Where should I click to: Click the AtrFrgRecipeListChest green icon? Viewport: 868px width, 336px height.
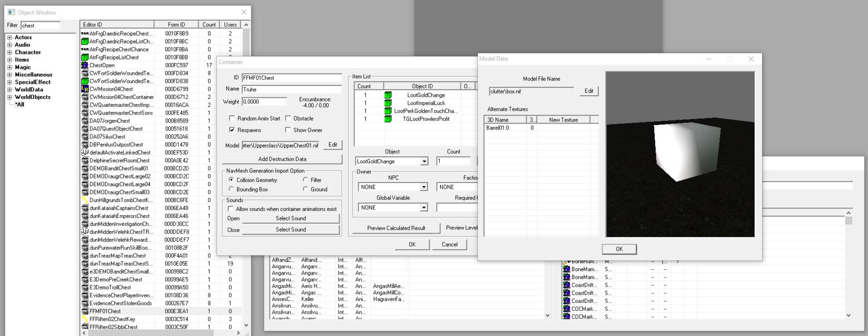tap(85, 57)
